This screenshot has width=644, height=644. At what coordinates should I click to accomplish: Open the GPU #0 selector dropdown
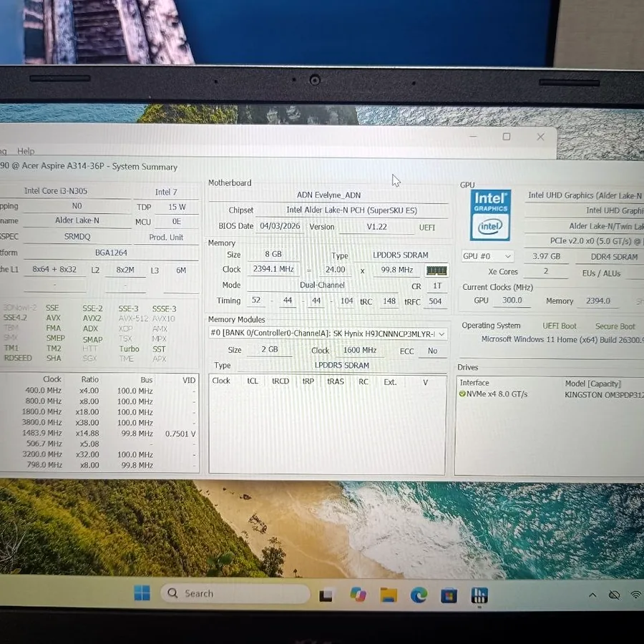click(487, 256)
